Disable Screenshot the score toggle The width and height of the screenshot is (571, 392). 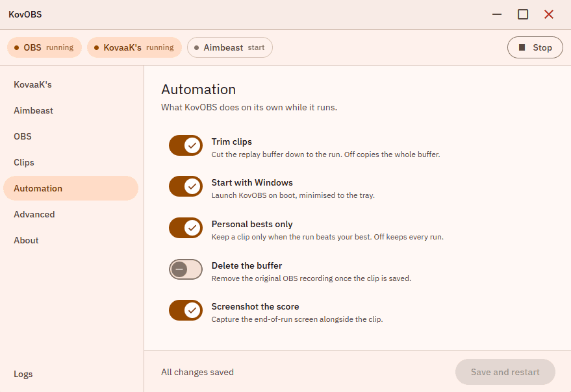(186, 310)
